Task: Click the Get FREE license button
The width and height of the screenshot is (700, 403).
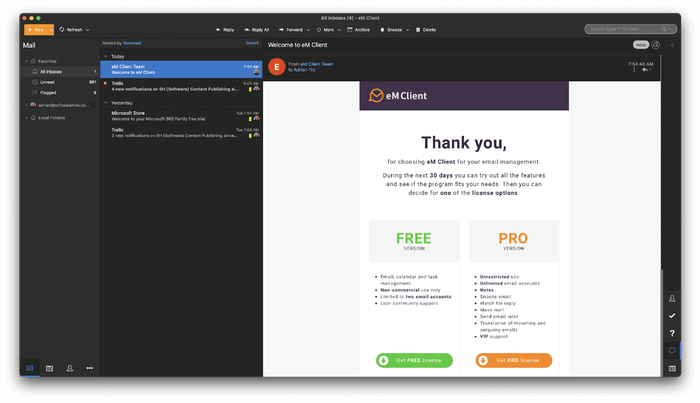Action: tap(414, 361)
